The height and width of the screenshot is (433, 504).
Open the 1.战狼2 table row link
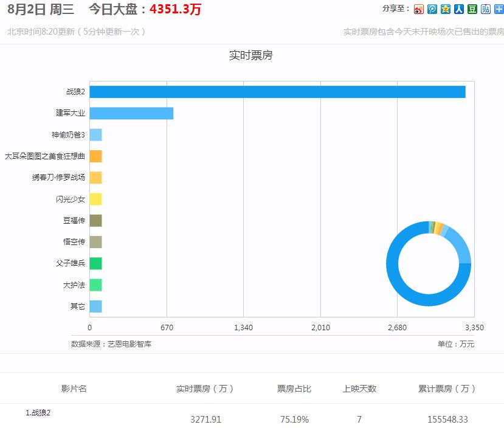coord(38,413)
